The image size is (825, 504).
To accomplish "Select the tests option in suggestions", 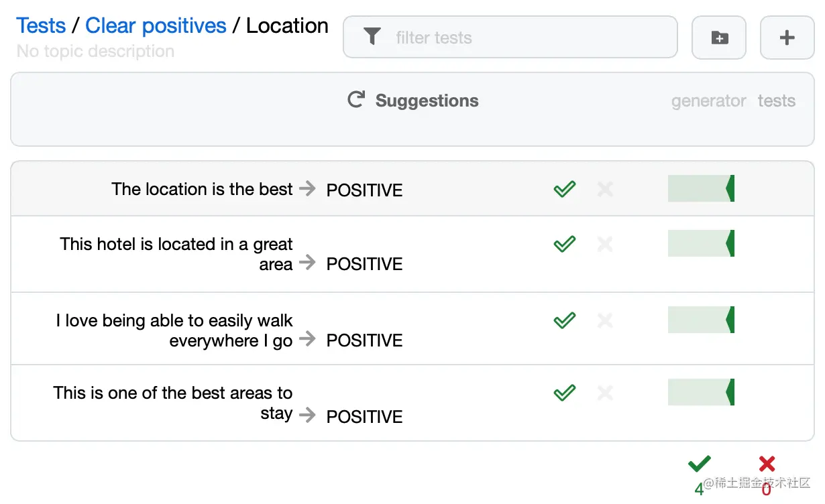I will [x=776, y=101].
